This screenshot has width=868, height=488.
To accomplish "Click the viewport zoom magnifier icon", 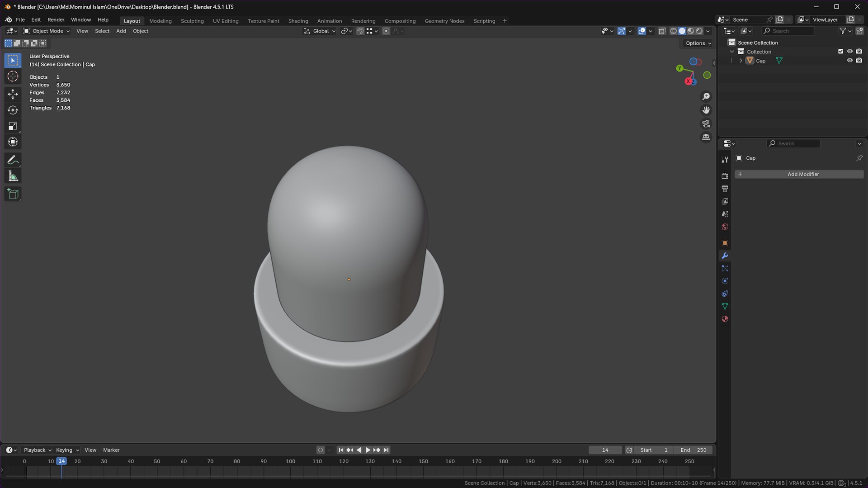I will click(706, 96).
